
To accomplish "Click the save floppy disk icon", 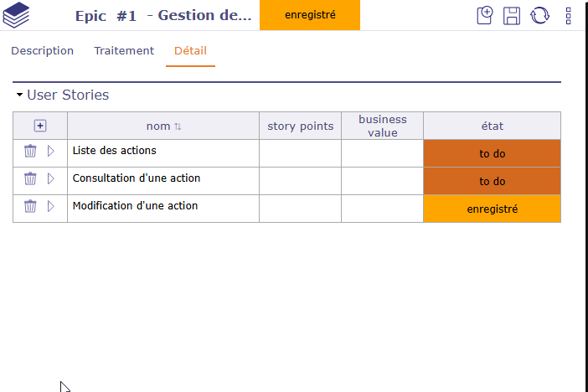I will click(511, 15).
